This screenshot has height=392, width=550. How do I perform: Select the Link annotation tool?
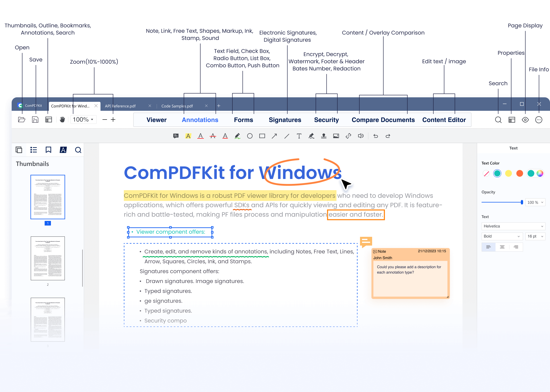coord(348,136)
